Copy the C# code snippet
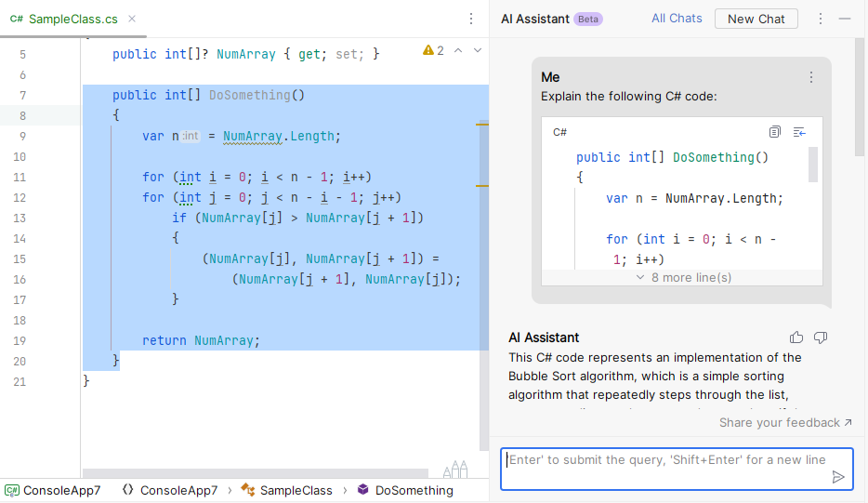The image size is (868, 503). (774, 132)
